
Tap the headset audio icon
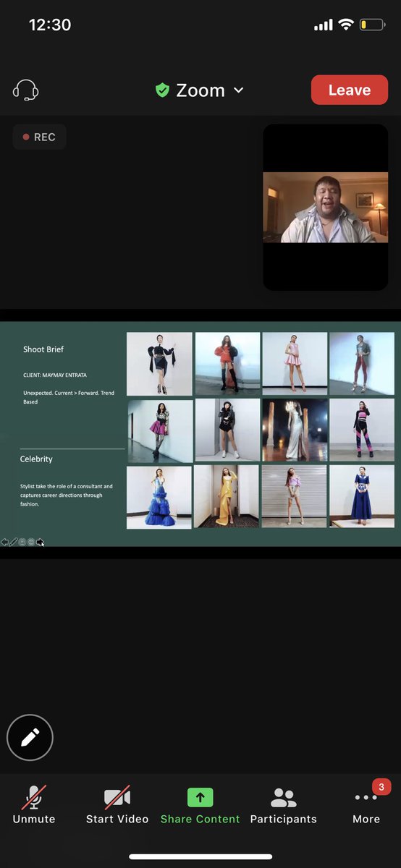(x=26, y=90)
